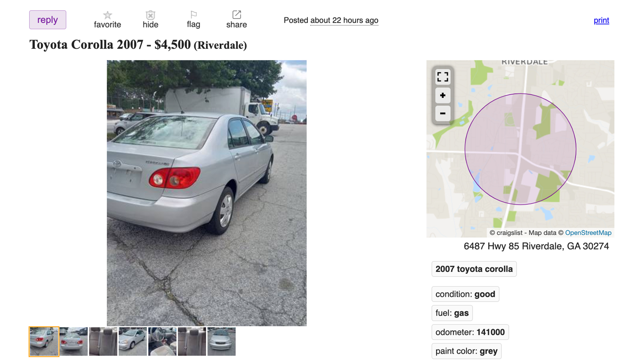Viewport: 644px width, 362px height.
Task: Open the share icon
Action: coord(236,15)
